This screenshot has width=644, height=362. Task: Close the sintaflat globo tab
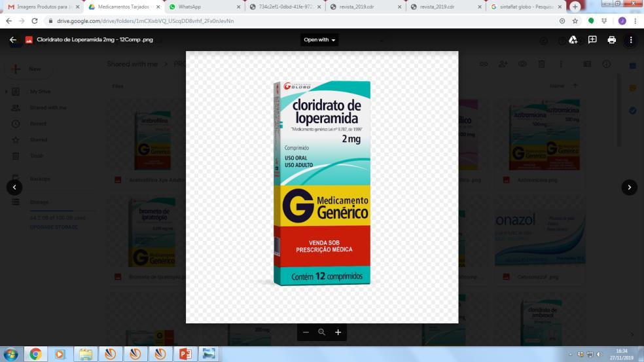(x=560, y=7)
